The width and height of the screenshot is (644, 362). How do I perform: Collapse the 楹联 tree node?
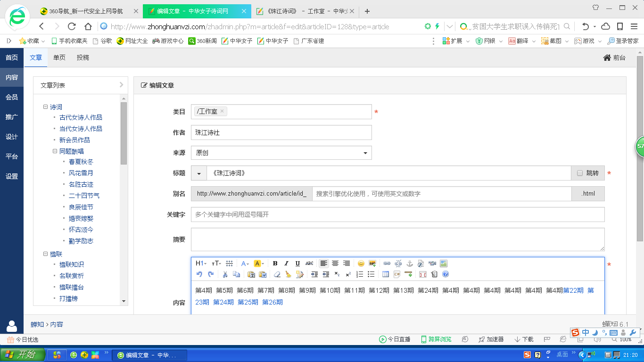pyautogui.click(x=46, y=254)
